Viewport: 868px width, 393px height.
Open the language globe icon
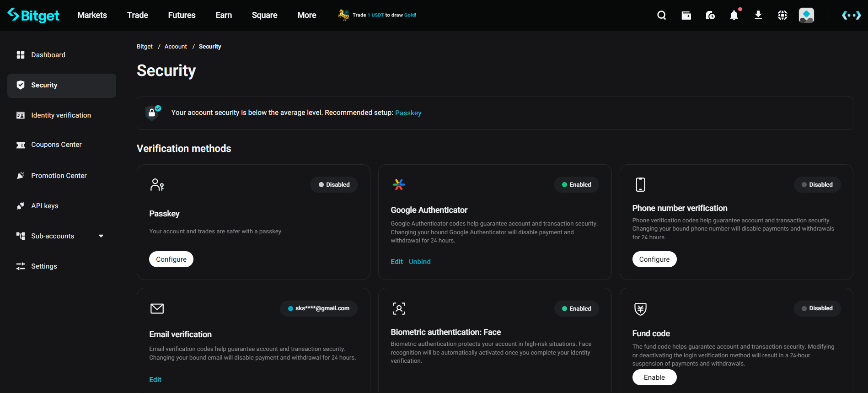coord(782,16)
